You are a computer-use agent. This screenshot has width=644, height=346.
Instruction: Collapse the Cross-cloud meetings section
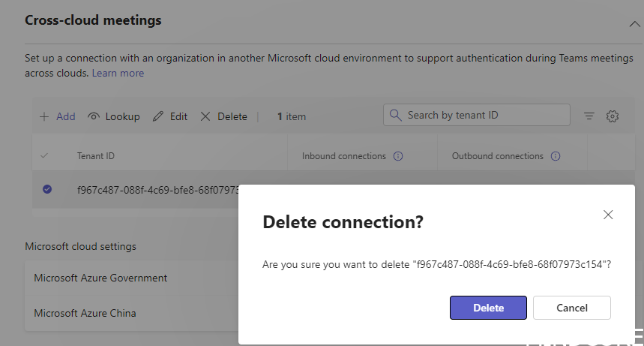pos(634,23)
